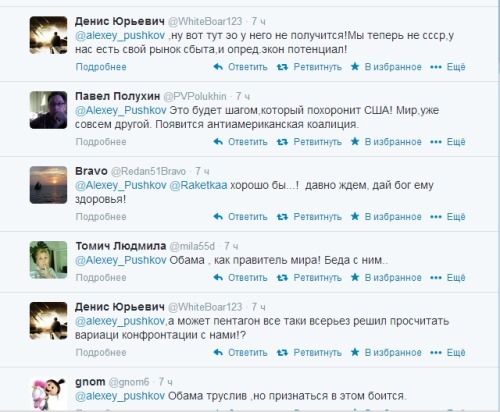
Task: Click Ретвитнуть on first Денис Юрьевич tweet
Action: [x=317, y=67]
